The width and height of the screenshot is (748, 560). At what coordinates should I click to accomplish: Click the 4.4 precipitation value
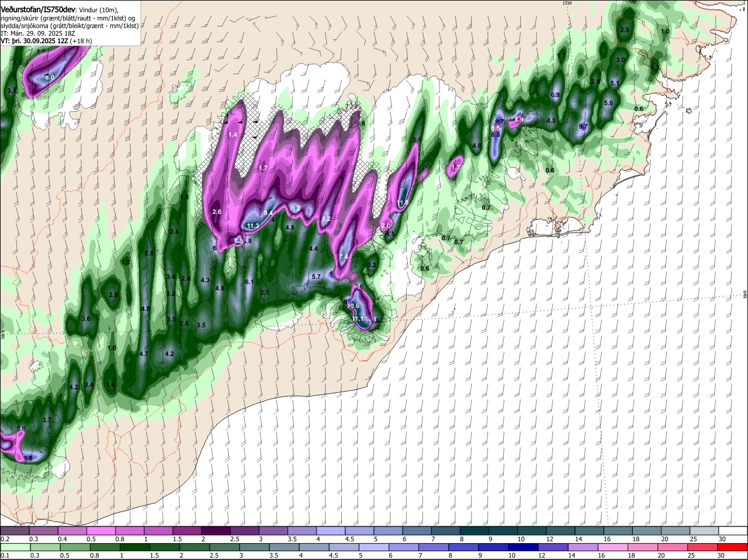pos(313,248)
